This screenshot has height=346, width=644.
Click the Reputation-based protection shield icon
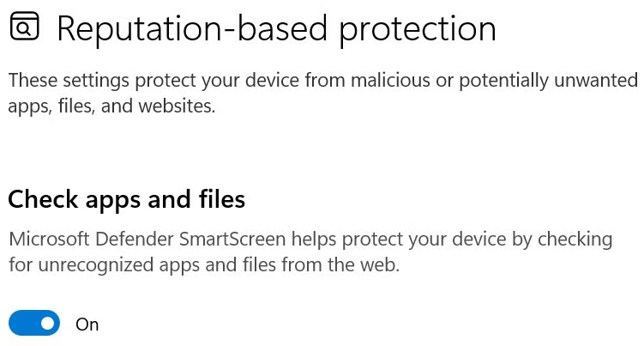click(26, 28)
